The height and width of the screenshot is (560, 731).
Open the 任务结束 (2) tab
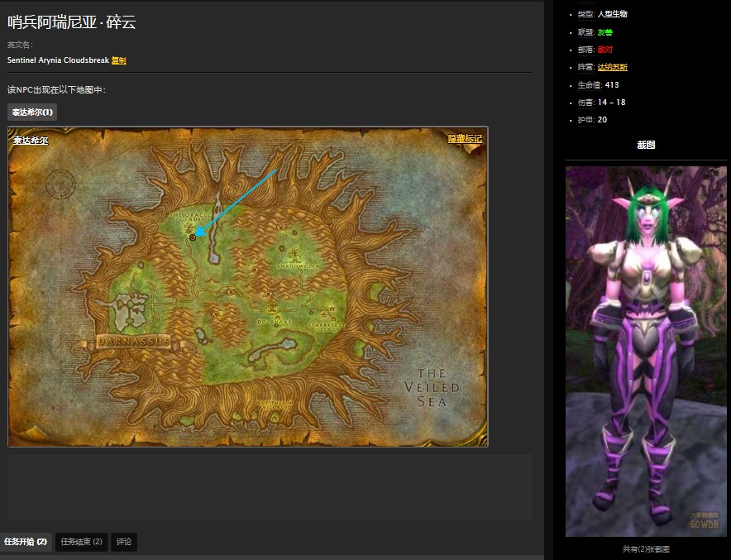(x=81, y=542)
